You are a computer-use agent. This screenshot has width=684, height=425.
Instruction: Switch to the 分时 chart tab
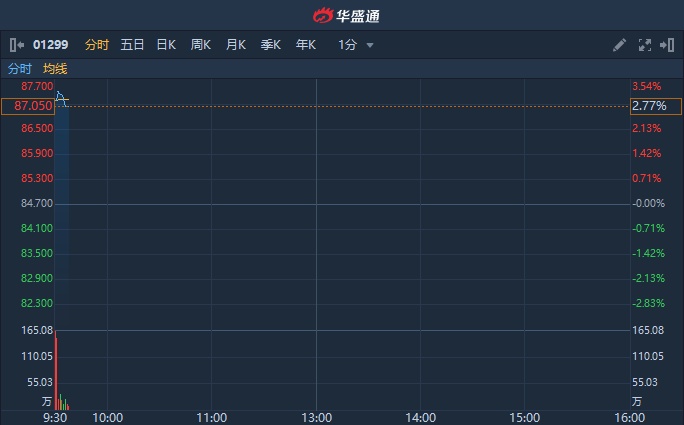pyautogui.click(x=97, y=45)
